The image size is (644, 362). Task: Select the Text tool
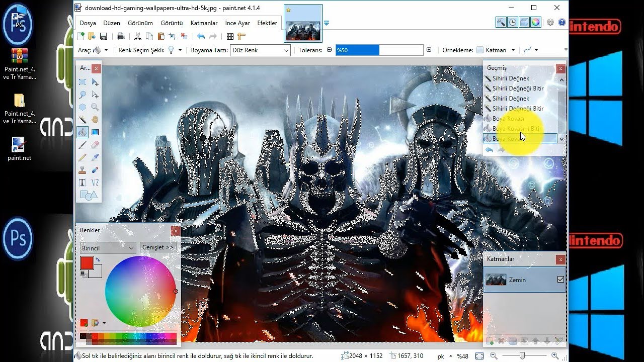point(83,183)
